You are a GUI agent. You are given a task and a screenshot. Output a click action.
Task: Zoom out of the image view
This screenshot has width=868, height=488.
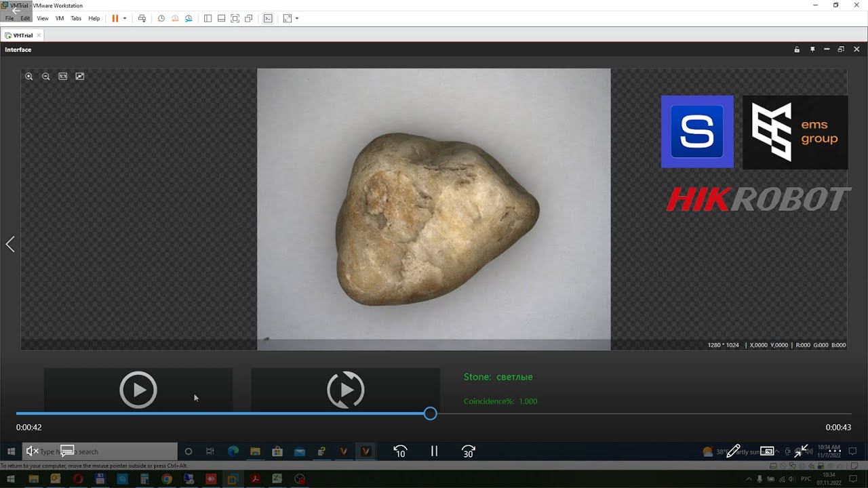[46, 77]
